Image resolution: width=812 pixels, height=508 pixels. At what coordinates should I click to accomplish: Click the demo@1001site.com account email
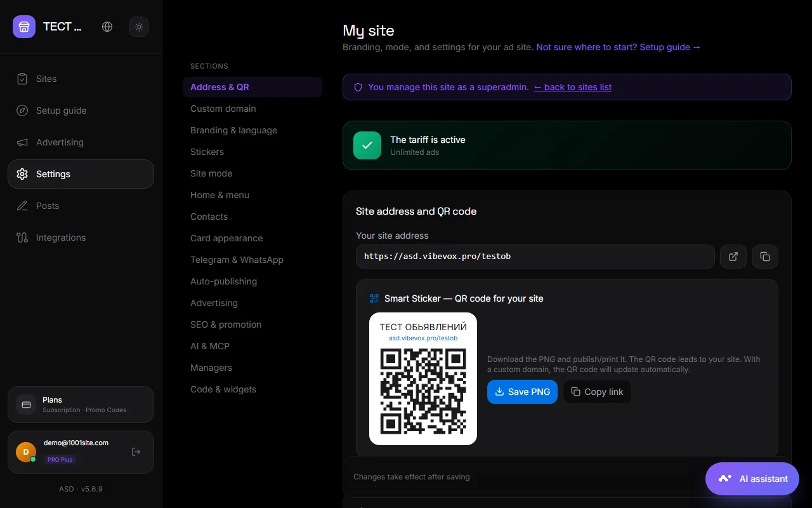(x=76, y=443)
